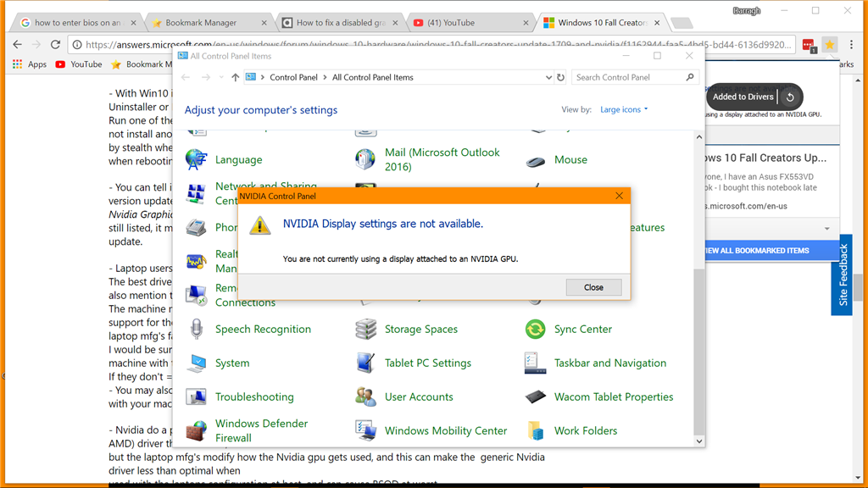Open Network and Sharing Center icon
Viewport: 868px width, 488px height.
tap(196, 194)
